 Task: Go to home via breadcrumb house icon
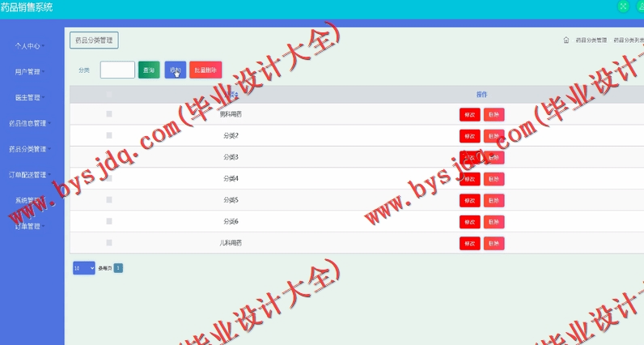pyautogui.click(x=566, y=40)
